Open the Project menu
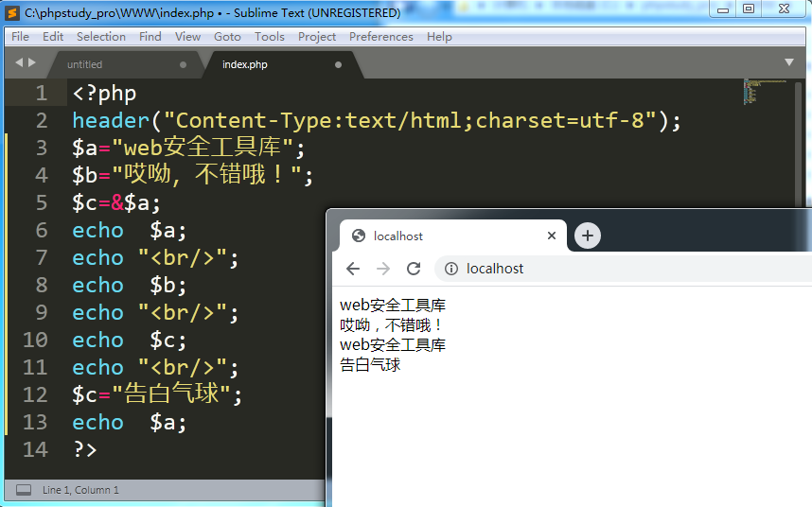Screen dimensions: 812x507 click(317, 37)
